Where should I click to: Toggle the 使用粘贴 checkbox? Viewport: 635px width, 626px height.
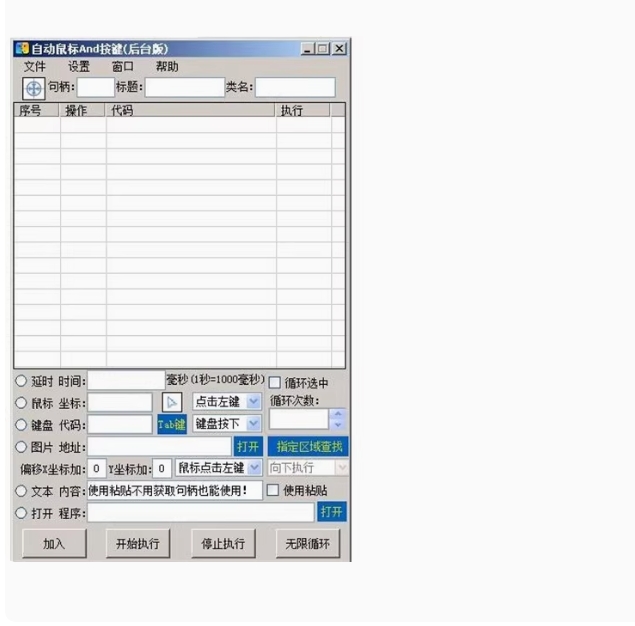(272, 490)
